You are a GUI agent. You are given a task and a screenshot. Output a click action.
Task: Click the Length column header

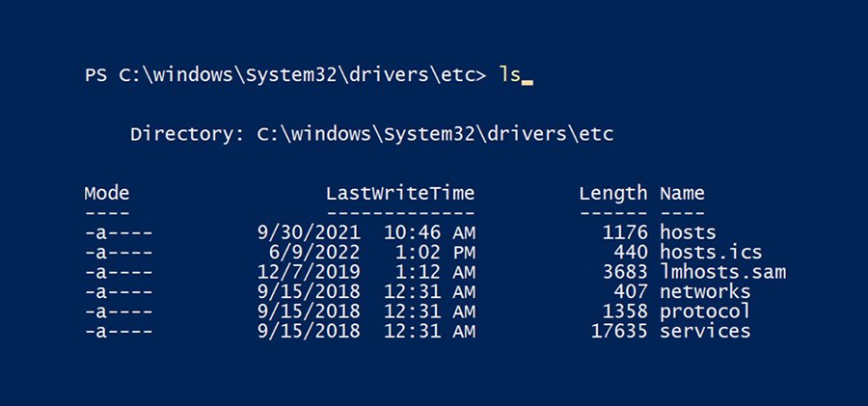pos(612,193)
